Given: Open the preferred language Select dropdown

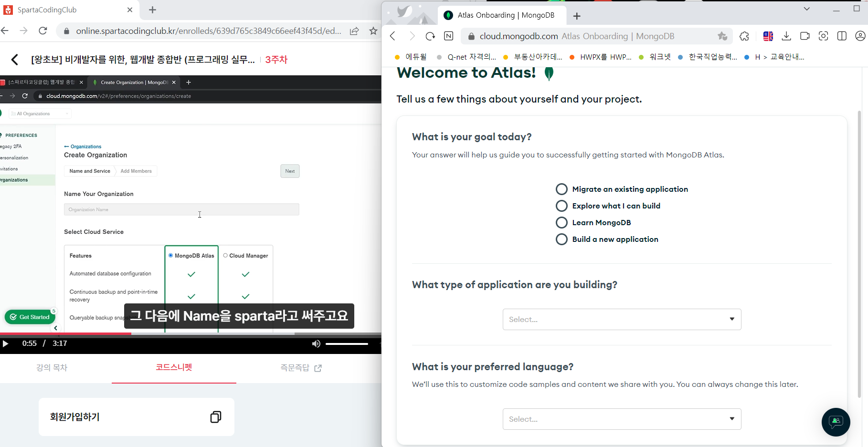Looking at the screenshot, I should click(622, 419).
